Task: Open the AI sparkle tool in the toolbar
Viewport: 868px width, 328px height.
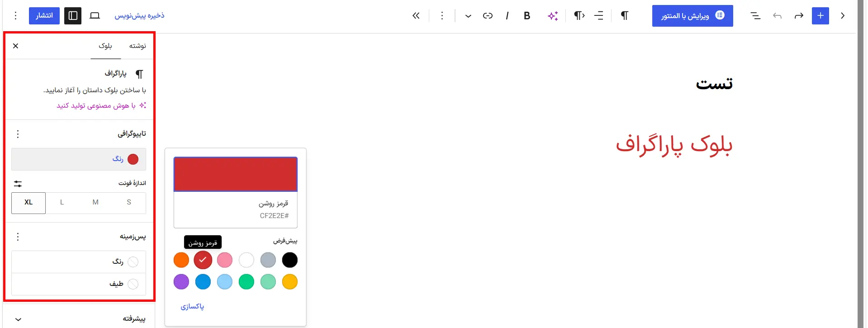Action: point(552,16)
